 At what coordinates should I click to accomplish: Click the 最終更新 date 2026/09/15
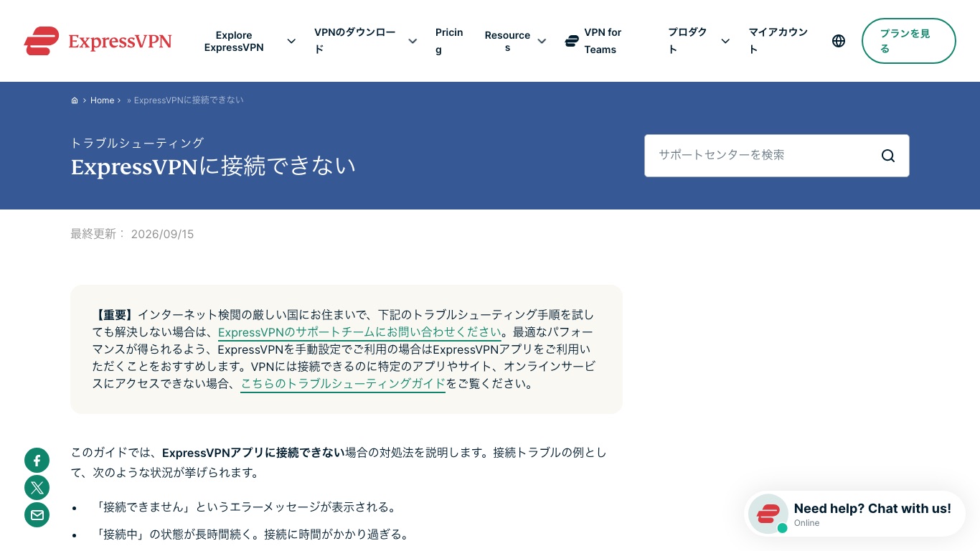[162, 234]
